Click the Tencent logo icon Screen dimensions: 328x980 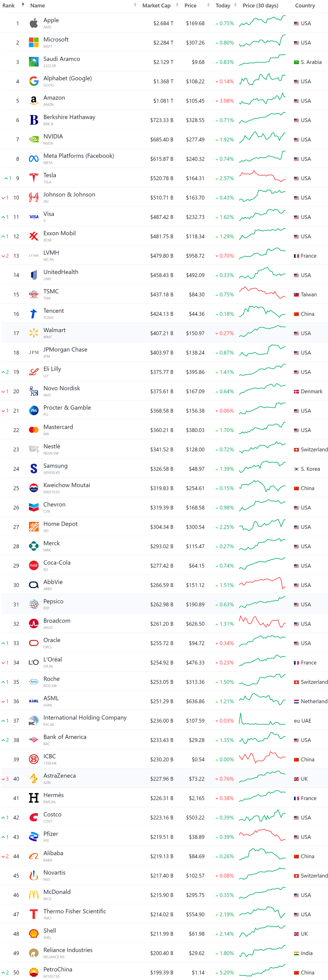[x=34, y=314]
